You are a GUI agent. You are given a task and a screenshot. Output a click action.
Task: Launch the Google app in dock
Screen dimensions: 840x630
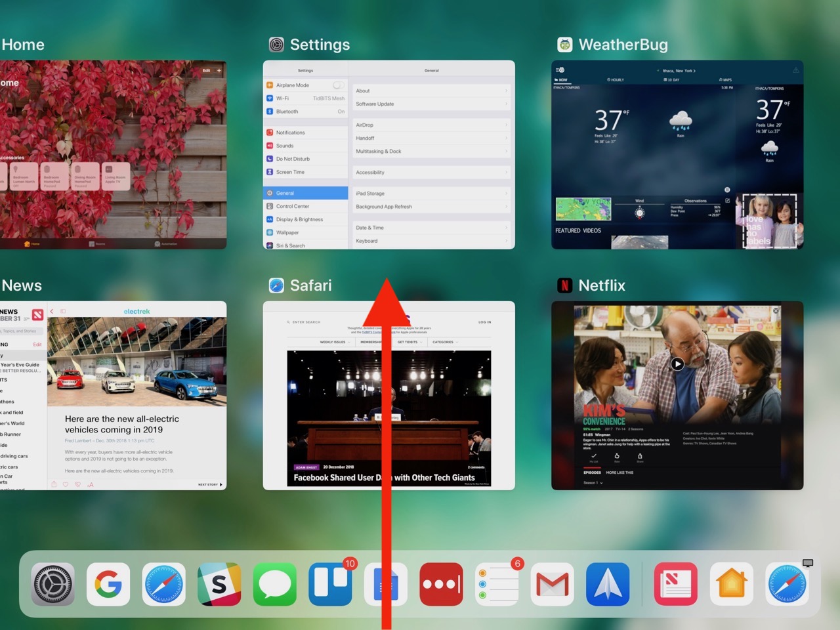click(x=108, y=584)
